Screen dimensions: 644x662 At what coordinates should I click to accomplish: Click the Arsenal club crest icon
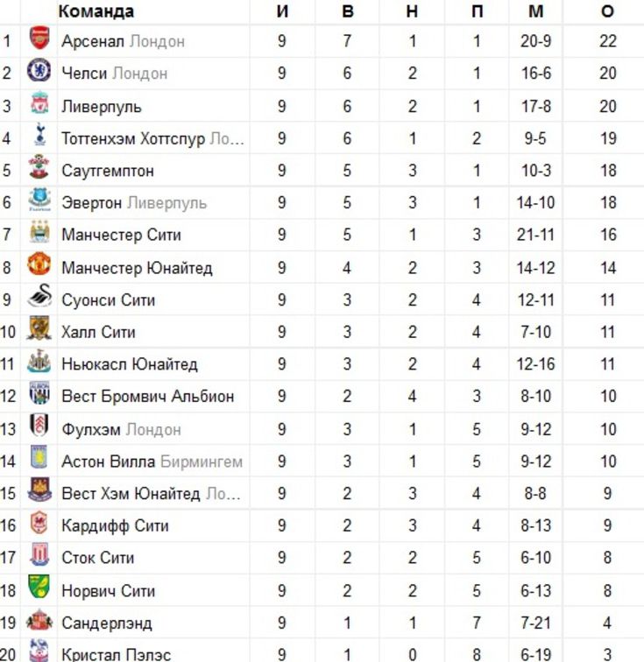pyautogui.click(x=39, y=38)
